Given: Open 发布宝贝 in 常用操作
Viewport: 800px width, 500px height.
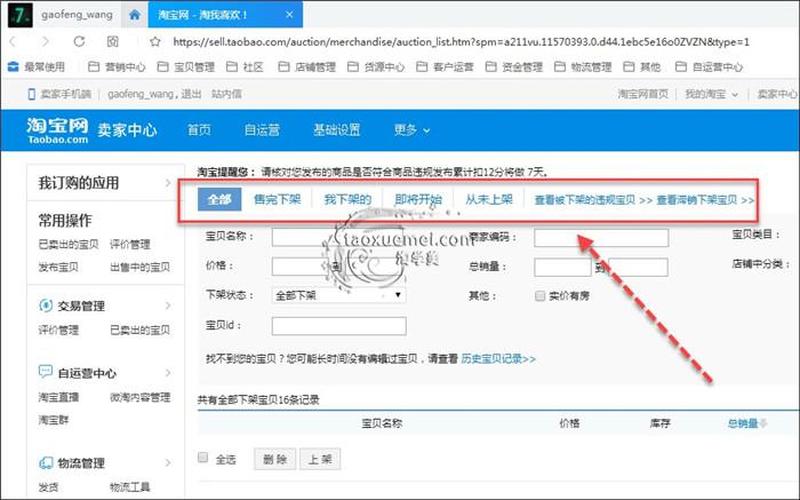Looking at the screenshot, I should pyautogui.click(x=58, y=267).
